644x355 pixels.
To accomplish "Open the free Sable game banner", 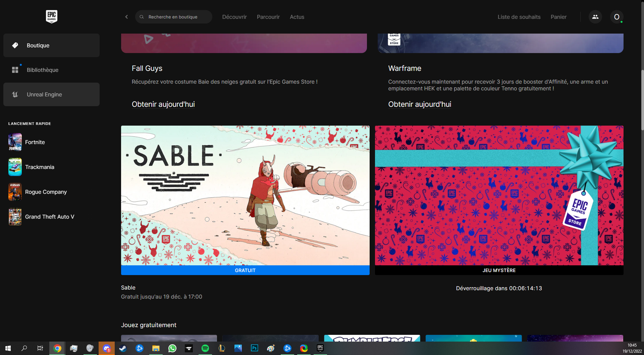I will click(245, 195).
